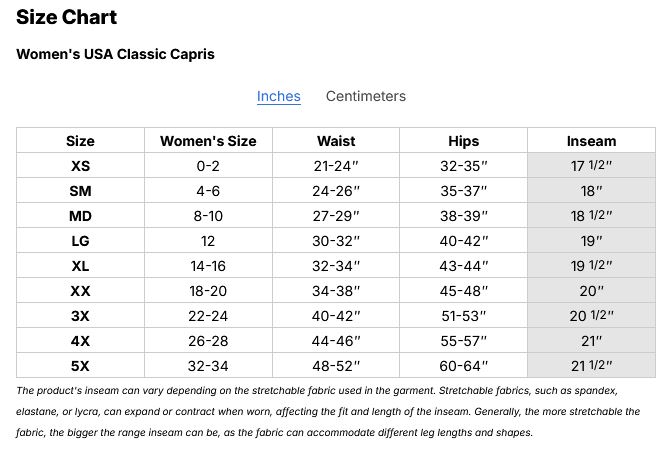Select the SM size row label

point(80,191)
